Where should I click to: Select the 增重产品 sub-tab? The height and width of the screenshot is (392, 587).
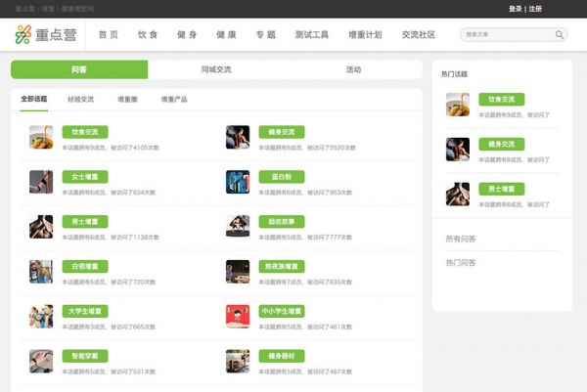(174, 100)
